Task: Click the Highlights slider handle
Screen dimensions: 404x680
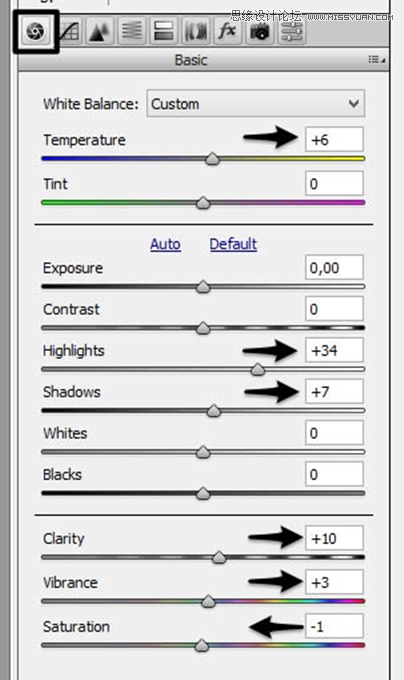Action: tap(258, 369)
